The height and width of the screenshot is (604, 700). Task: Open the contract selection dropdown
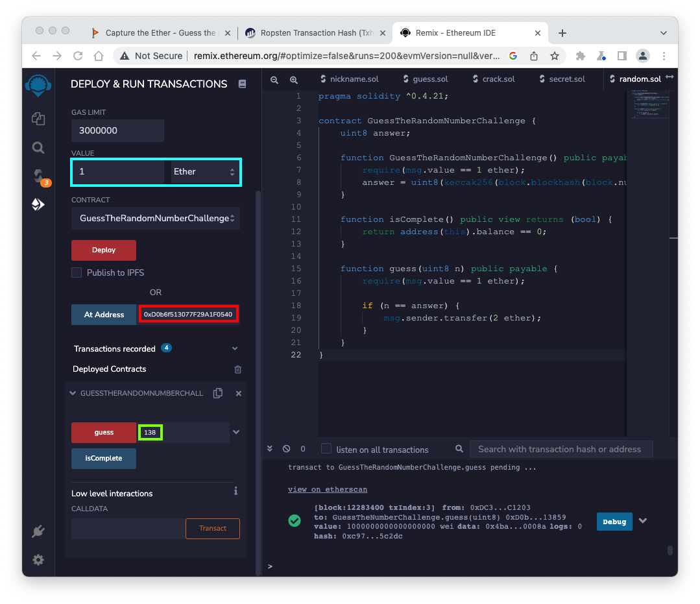click(156, 219)
